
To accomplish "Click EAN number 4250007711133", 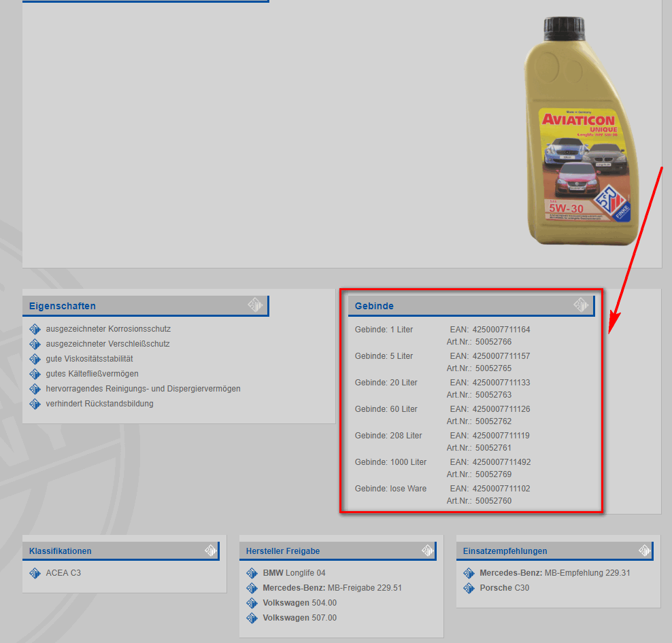I will click(x=501, y=383).
